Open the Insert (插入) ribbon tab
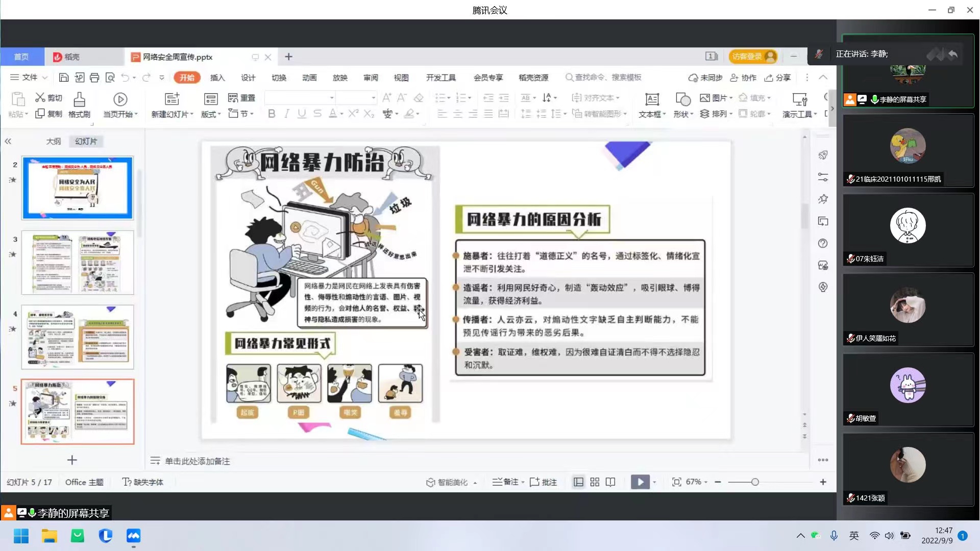This screenshot has height=551, width=980. (x=217, y=78)
